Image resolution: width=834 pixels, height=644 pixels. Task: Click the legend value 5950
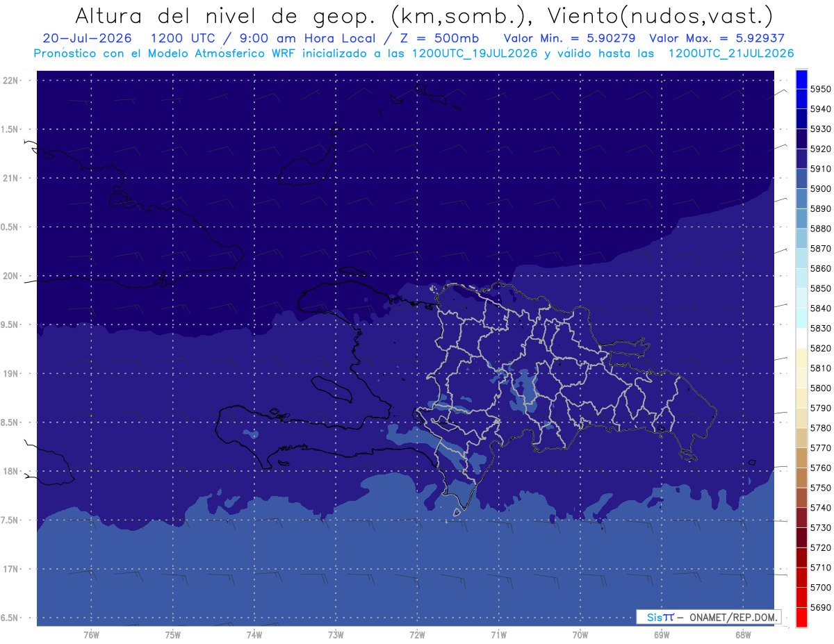820,89
